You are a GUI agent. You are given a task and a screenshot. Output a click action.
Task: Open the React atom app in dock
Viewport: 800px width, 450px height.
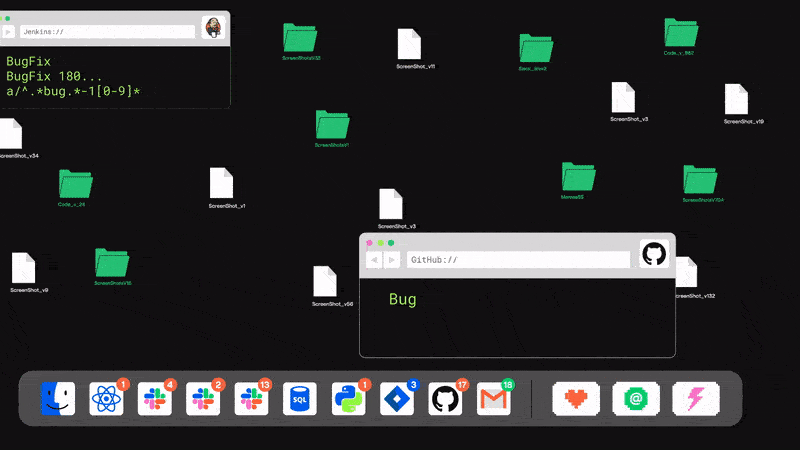click(x=106, y=398)
